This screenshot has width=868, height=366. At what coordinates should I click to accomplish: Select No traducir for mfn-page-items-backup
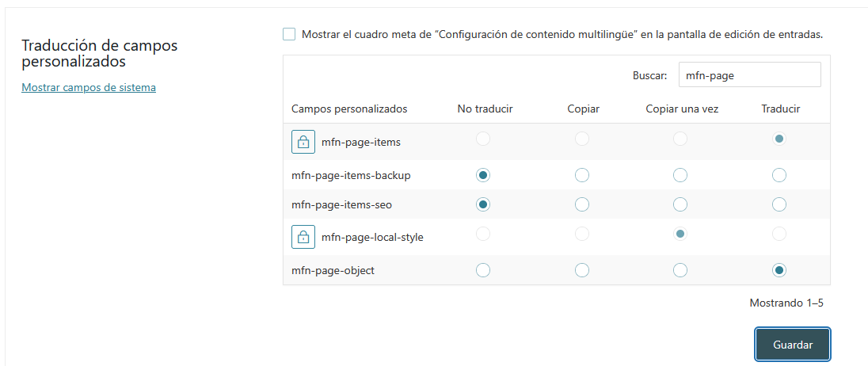pos(483,176)
